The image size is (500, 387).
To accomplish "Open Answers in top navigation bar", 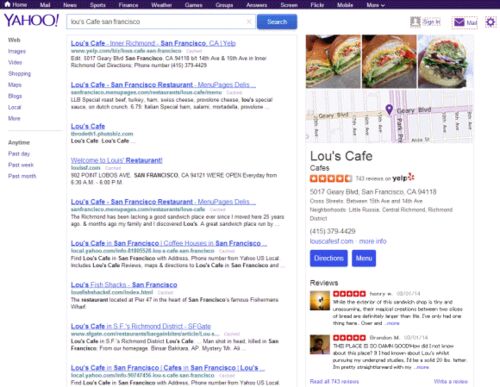I will 257,5.
